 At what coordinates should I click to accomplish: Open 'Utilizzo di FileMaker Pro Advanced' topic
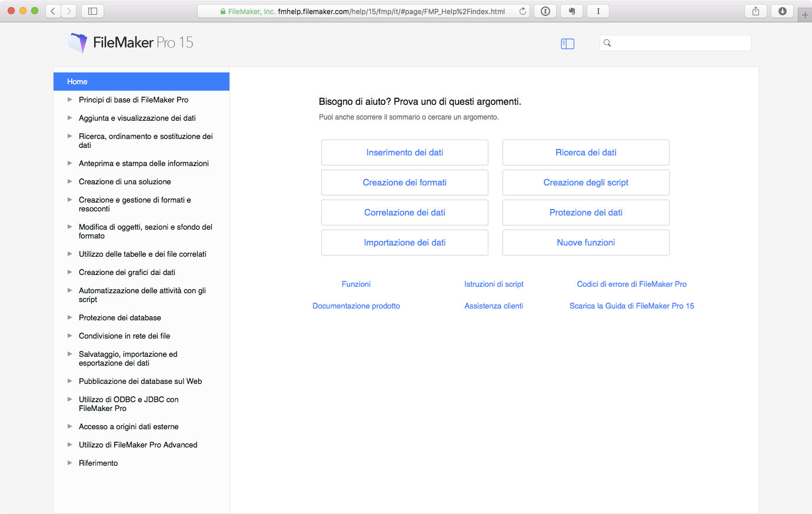(x=138, y=445)
